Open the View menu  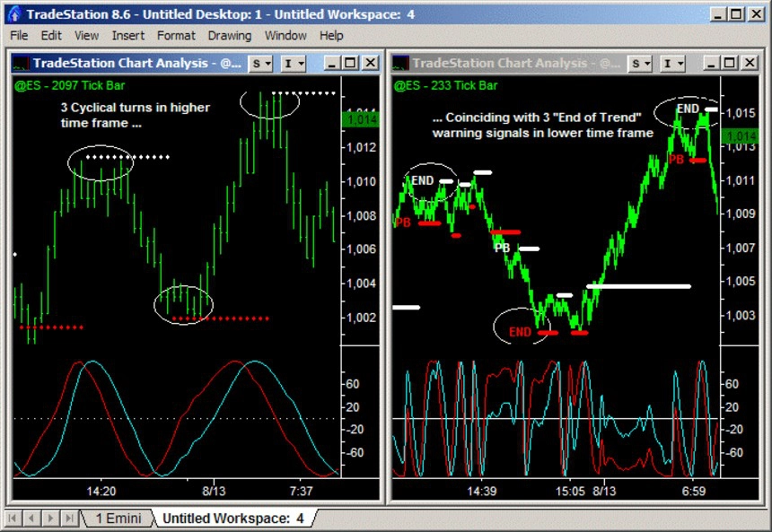[x=87, y=36]
